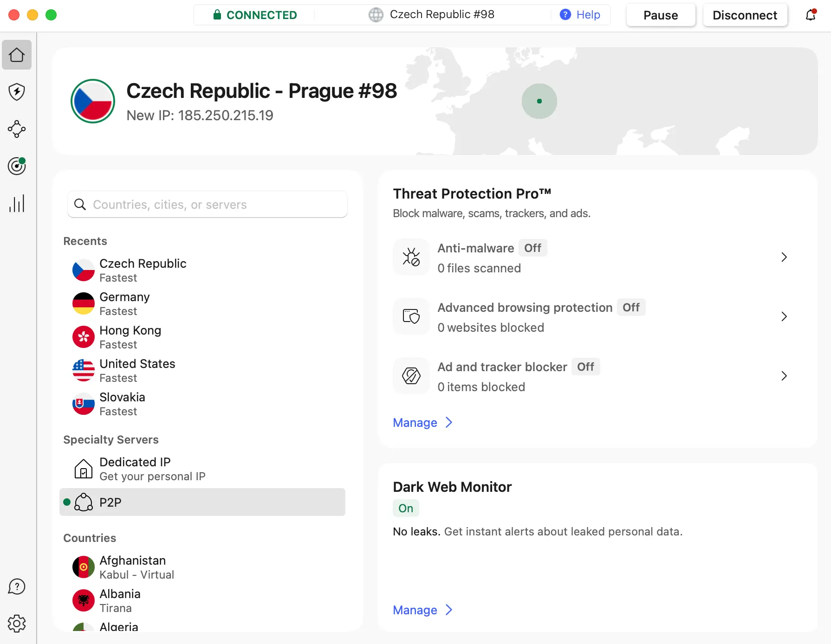Click the notifications bell icon
Screen dimensions: 831x644
coord(811,15)
